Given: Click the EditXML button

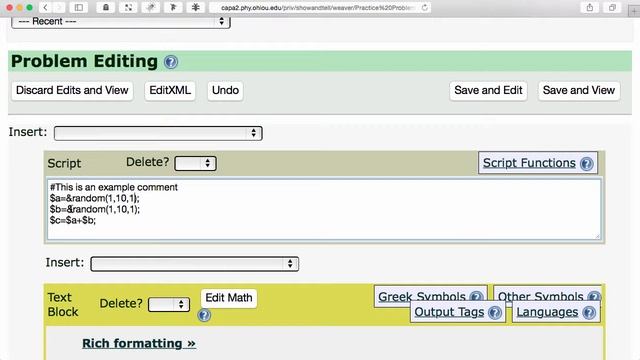Looking at the screenshot, I should [170, 90].
